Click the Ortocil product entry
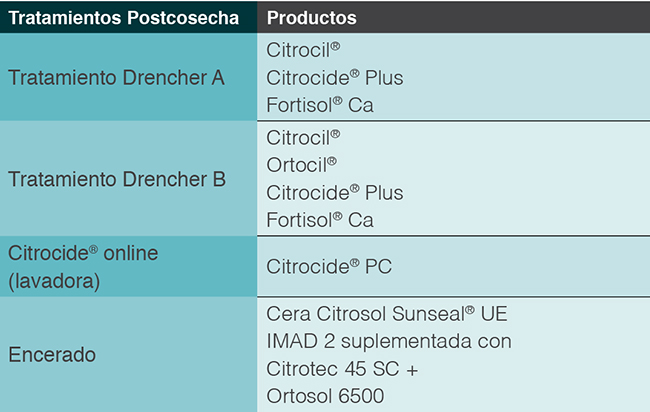The image size is (650, 412). 302,163
